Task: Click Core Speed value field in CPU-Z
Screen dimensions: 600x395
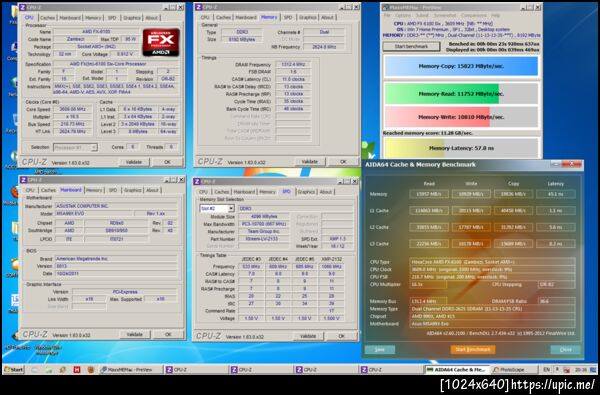Action: pos(72,109)
